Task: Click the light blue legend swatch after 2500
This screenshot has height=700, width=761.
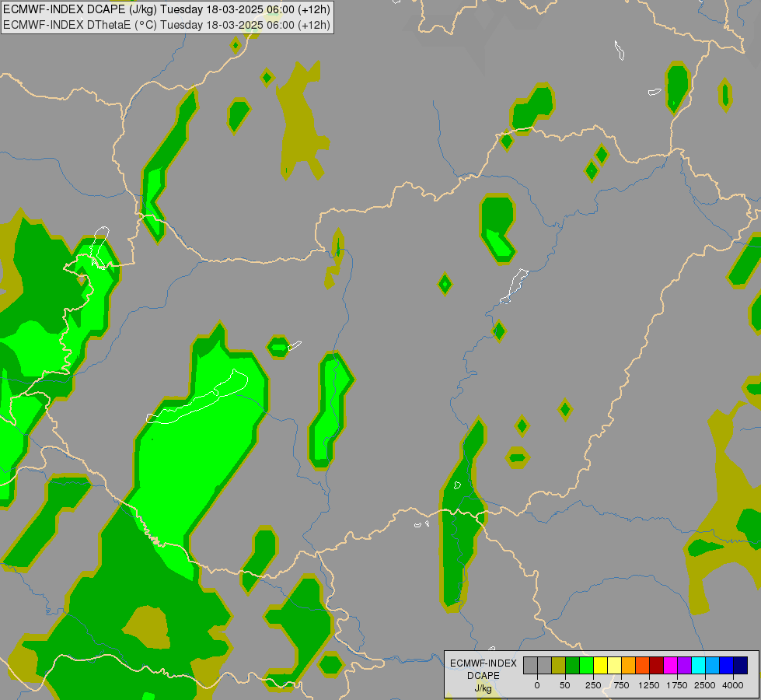Action: [x=712, y=665]
